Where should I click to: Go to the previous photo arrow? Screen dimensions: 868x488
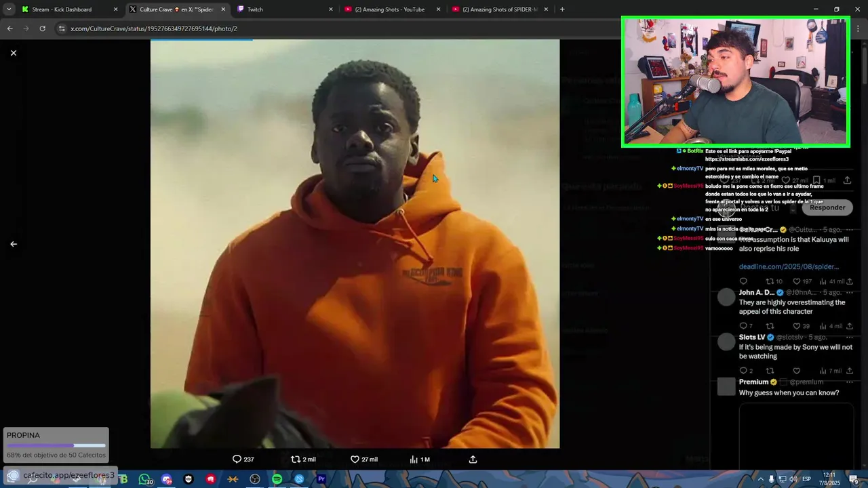click(13, 244)
